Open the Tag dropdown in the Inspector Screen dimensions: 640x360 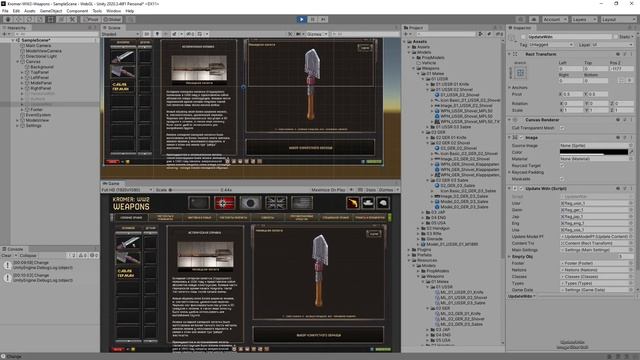pos(551,45)
